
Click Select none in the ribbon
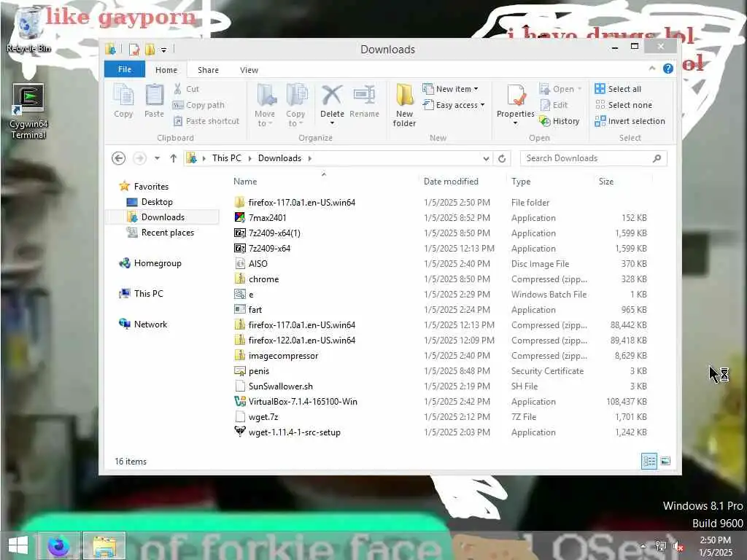[624, 105]
